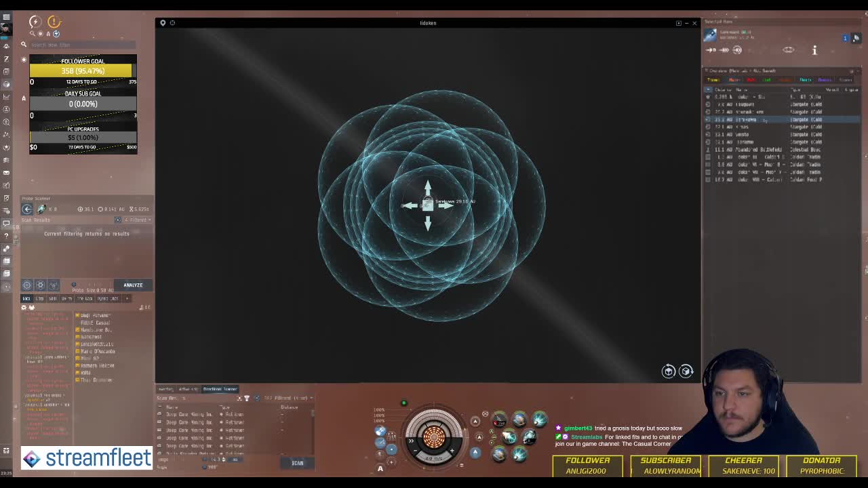Activate the right module in middle HUD row
Image resolution: width=868 pixels, height=488 pixels.
[530, 437]
